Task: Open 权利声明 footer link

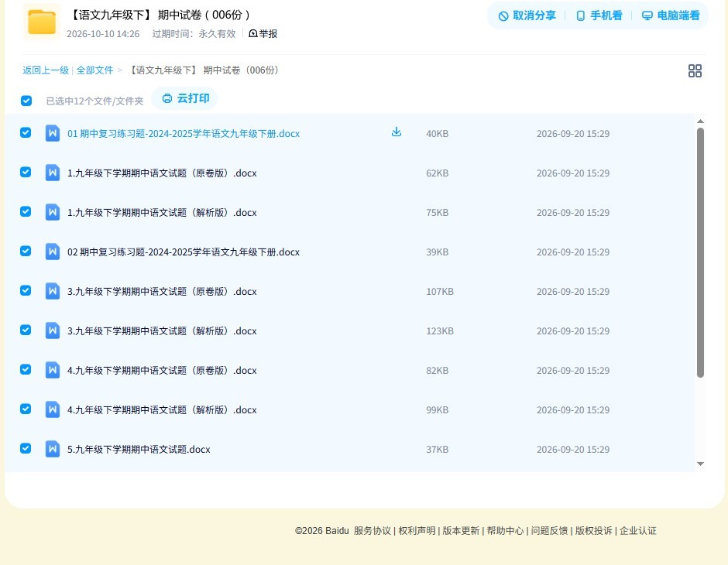Action: pos(417,531)
